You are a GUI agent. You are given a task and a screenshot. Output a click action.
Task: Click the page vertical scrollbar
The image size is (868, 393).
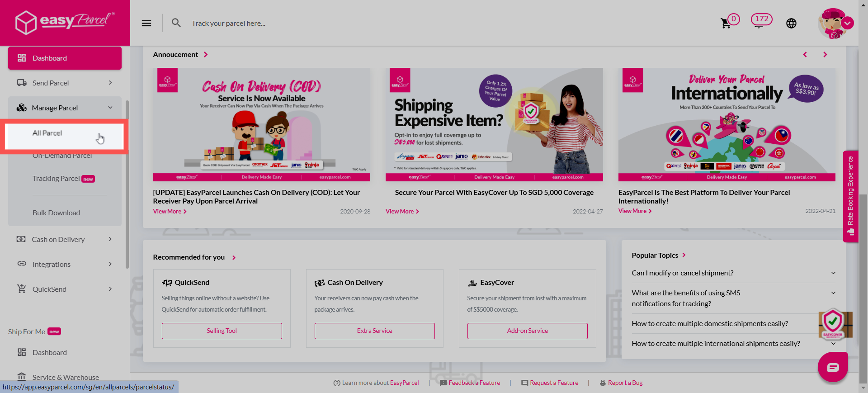(863, 289)
